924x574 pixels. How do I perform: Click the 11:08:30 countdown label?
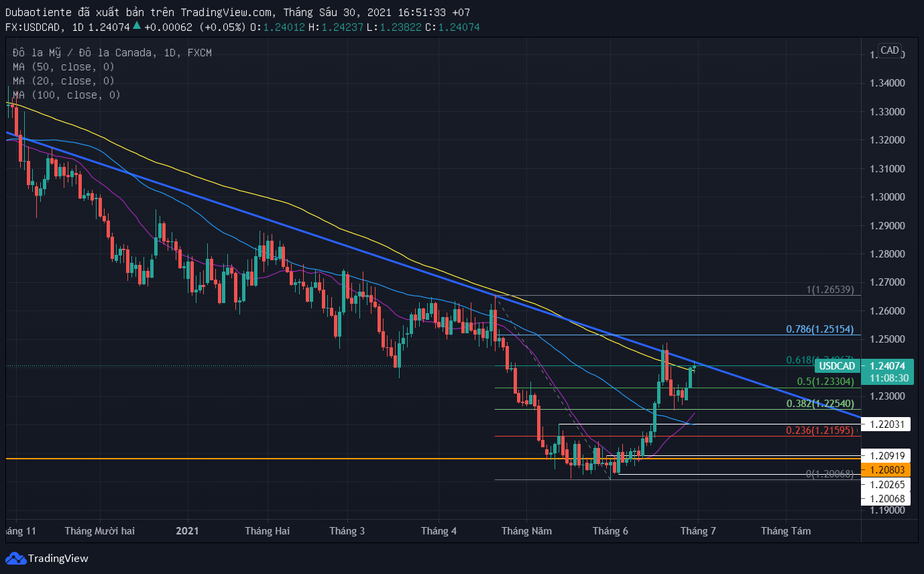[x=888, y=378]
